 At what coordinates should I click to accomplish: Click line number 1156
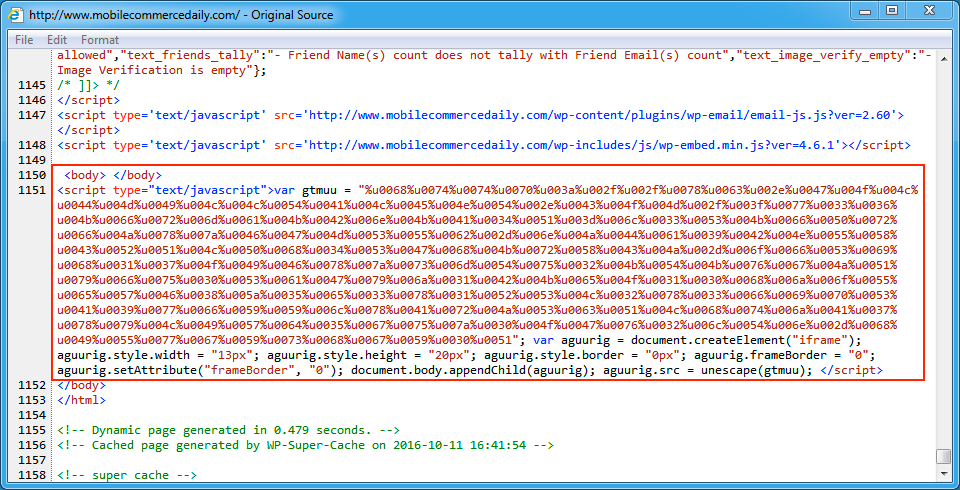tap(33, 445)
